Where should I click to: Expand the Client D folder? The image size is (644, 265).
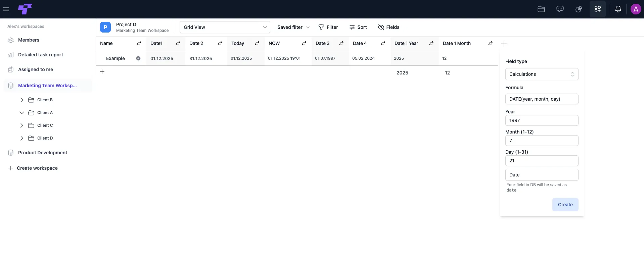(x=22, y=138)
